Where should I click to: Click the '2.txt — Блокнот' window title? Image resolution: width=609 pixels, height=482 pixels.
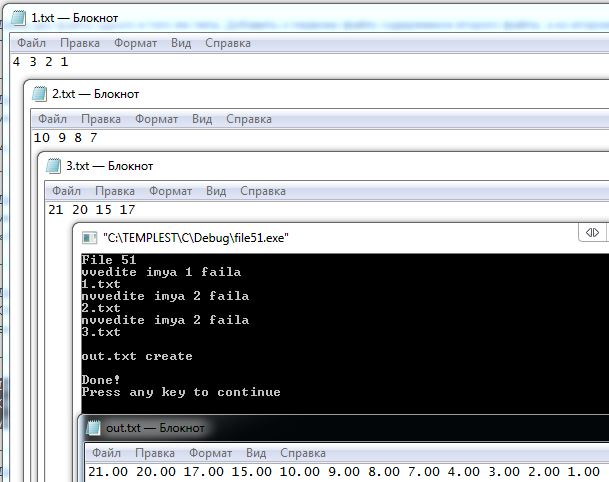(96, 94)
